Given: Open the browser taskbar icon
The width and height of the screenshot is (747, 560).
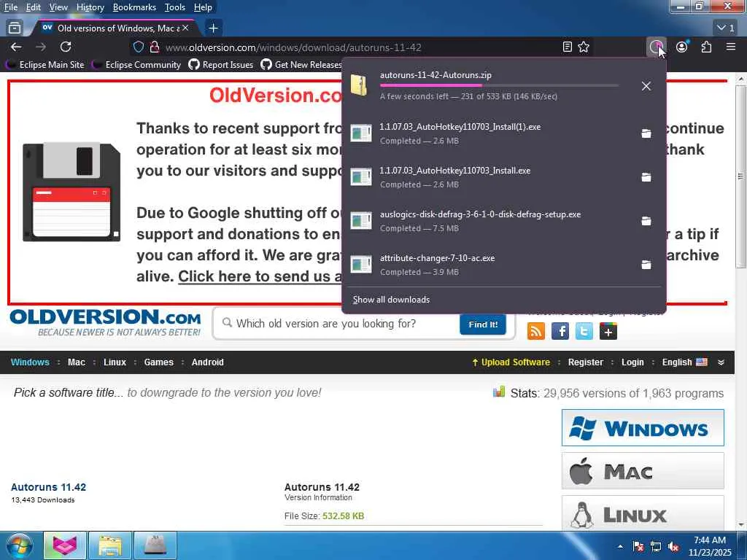Looking at the screenshot, I should [x=65, y=545].
